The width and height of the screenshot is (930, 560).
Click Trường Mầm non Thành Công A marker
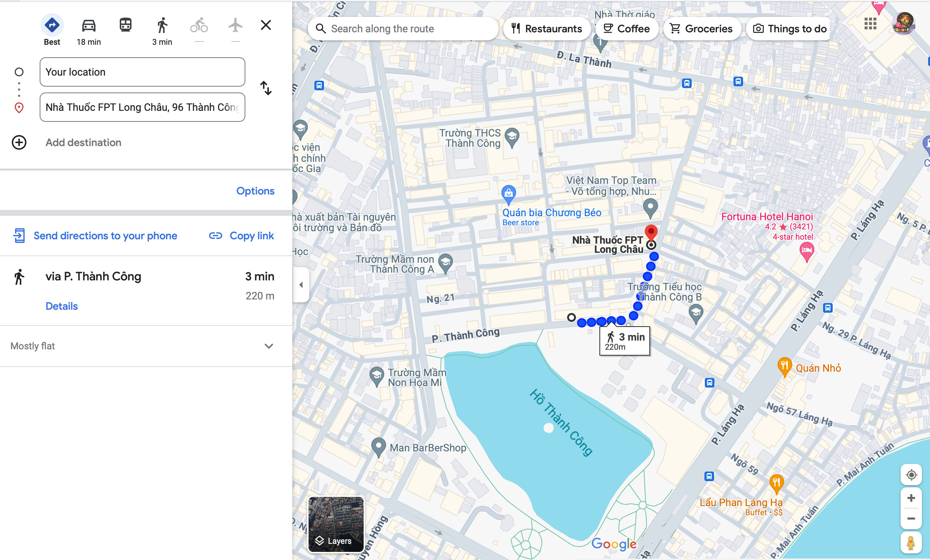[446, 263]
